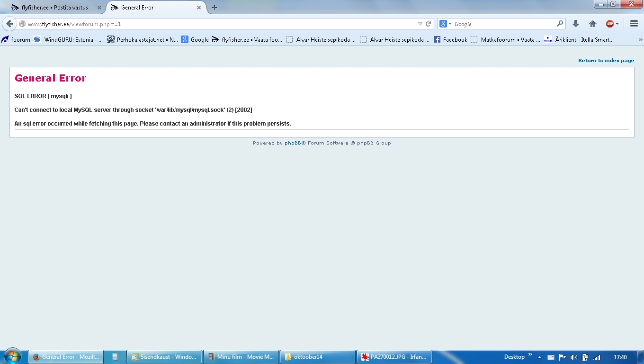The height and width of the screenshot is (364, 644).
Task: Reload the page with the refresh icon
Action: [428, 24]
